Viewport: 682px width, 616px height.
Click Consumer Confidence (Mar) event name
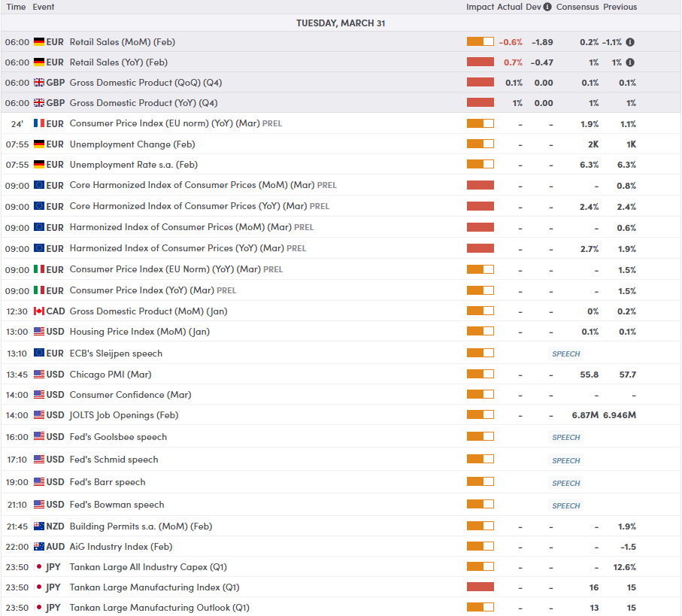pyautogui.click(x=131, y=395)
